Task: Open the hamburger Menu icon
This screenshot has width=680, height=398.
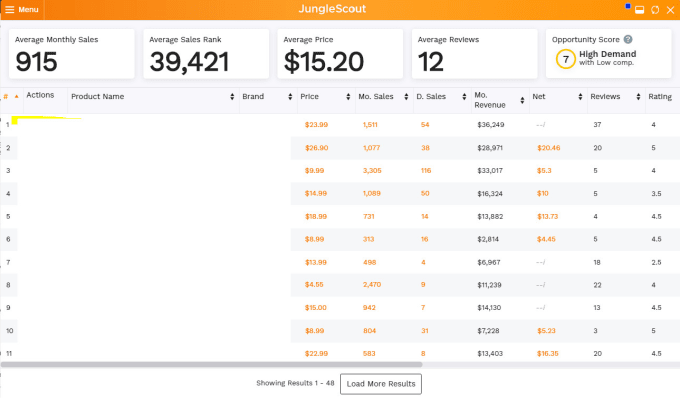Action: click(x=10, y=10)
